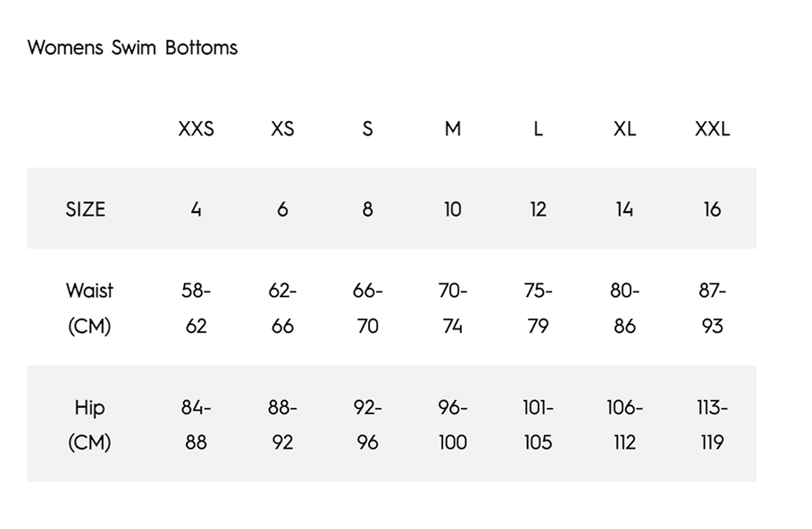Select the M size column header

pos(453,129)
